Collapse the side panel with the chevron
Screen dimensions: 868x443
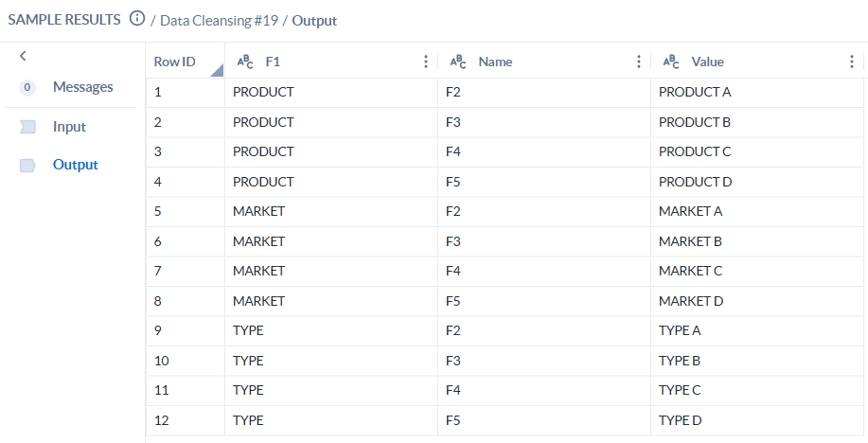pyautogui.click(x=23, y=56)
